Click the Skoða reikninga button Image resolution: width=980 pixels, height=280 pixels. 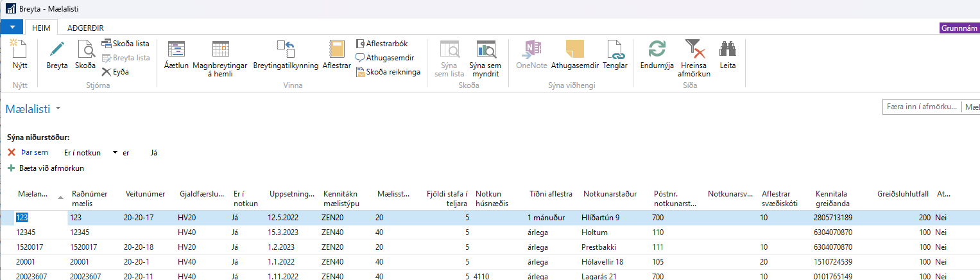click(x=388, y=72)
